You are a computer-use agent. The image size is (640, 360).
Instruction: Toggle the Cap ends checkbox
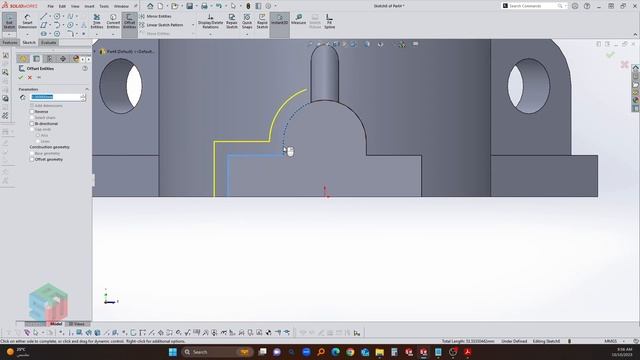(x=32, y=129)
